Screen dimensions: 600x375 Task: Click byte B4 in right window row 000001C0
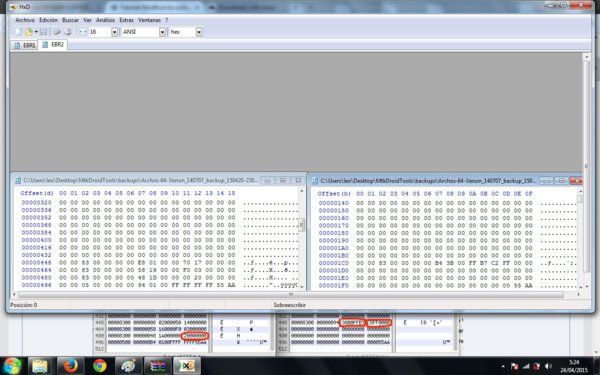click(x=439, y=263)
